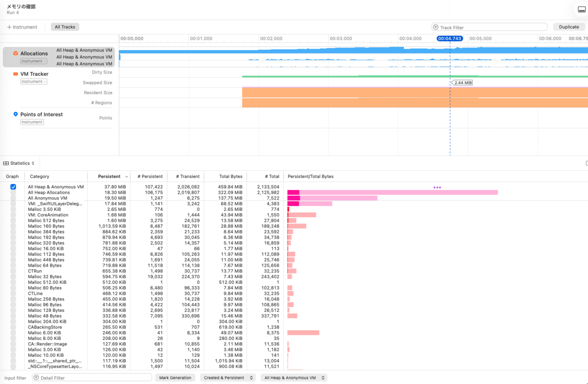Click the Input filter label
This screenshot has height=384, width=588.
(16, 378)
